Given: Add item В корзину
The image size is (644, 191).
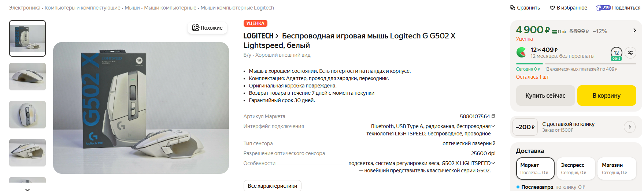Looking at the screenshot, I should [x=607, y=95].
